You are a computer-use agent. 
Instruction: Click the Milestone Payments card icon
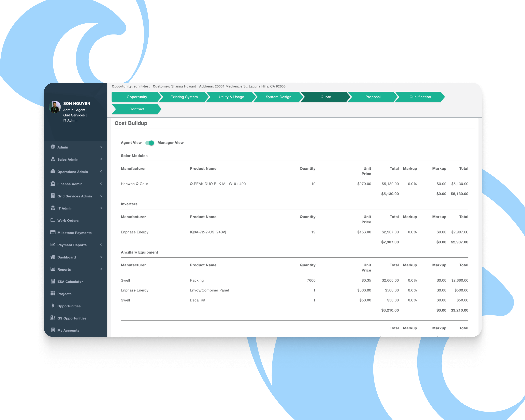(53, 232)
